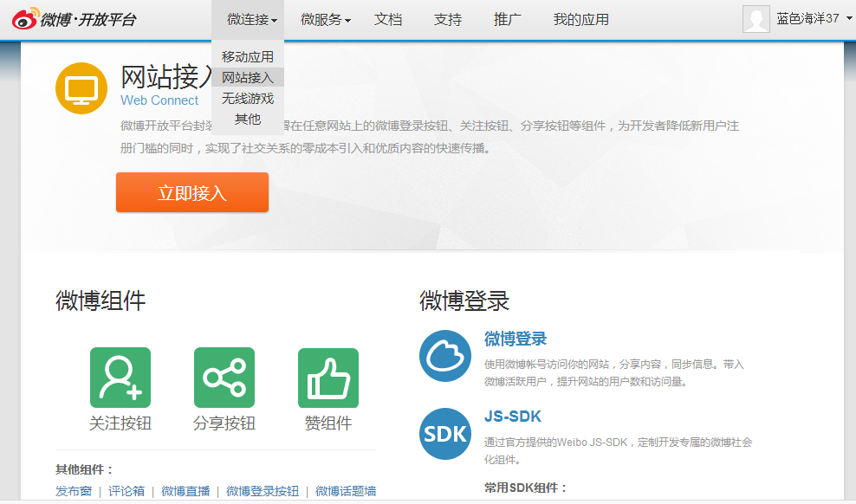The height and width of the screenshot is (504, 856).
Task: Select 其他 from the dropdown
Action: click(248, 119)
